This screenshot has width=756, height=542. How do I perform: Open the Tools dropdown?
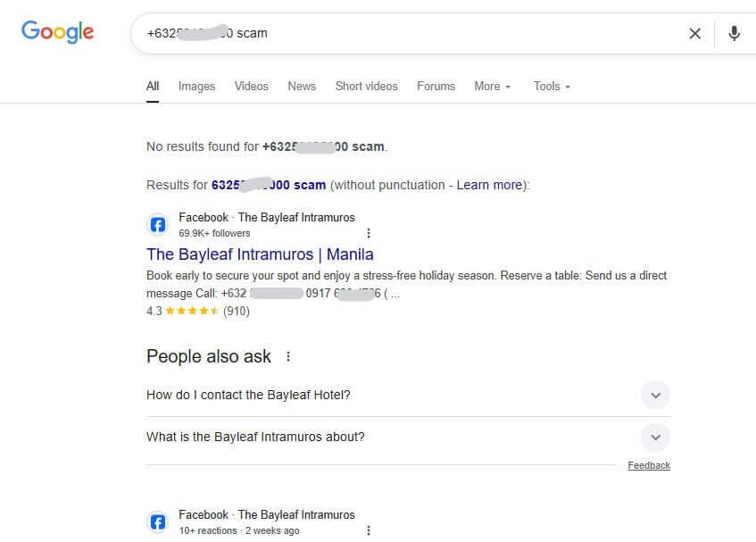point(552,87)
